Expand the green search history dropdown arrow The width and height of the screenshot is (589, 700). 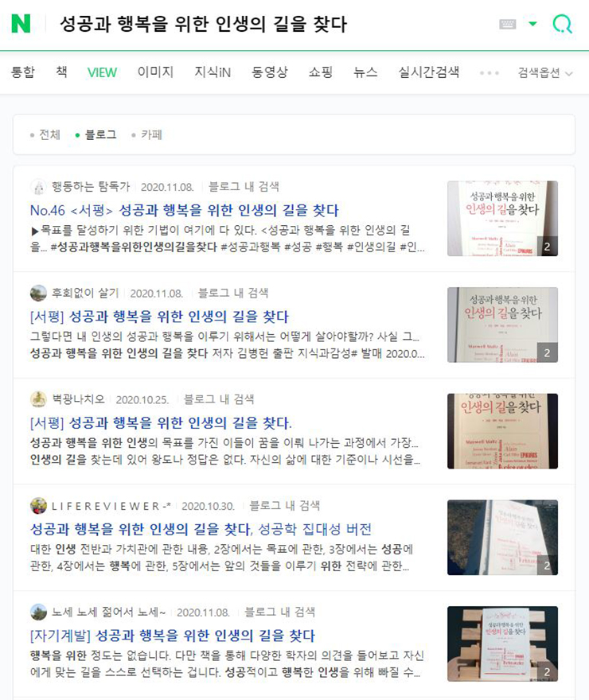[532, 24]
